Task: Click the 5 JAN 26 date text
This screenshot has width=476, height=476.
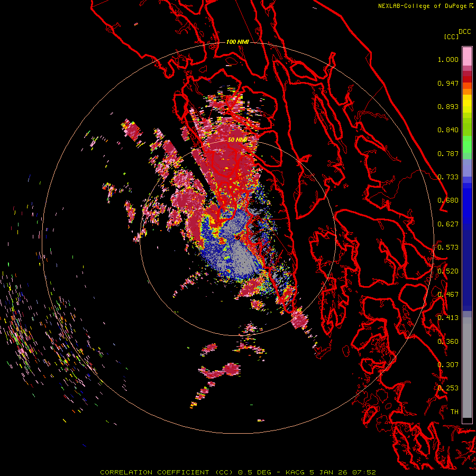Action: [328, 472]
